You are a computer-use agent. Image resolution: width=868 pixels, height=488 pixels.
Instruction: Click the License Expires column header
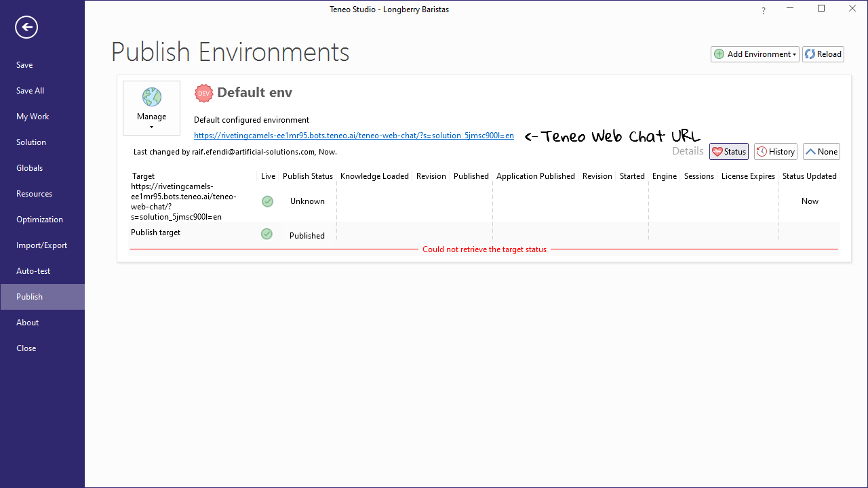pos(748,176)
